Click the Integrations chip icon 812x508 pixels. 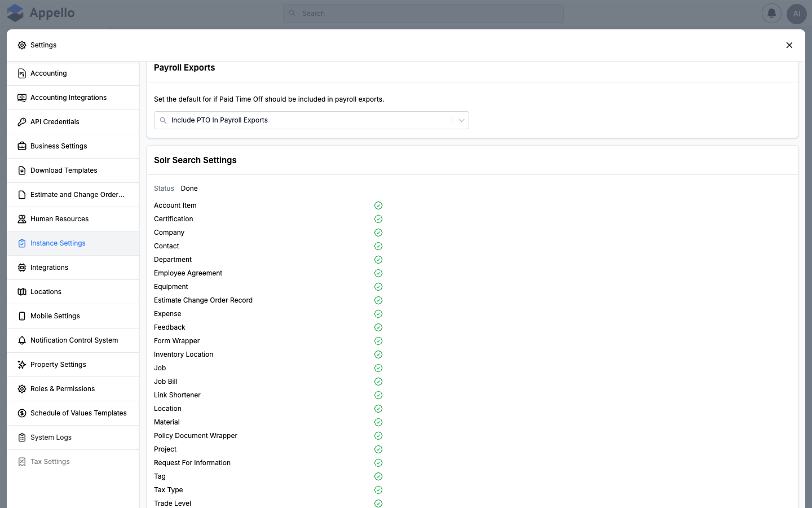(x=22, y=268)
